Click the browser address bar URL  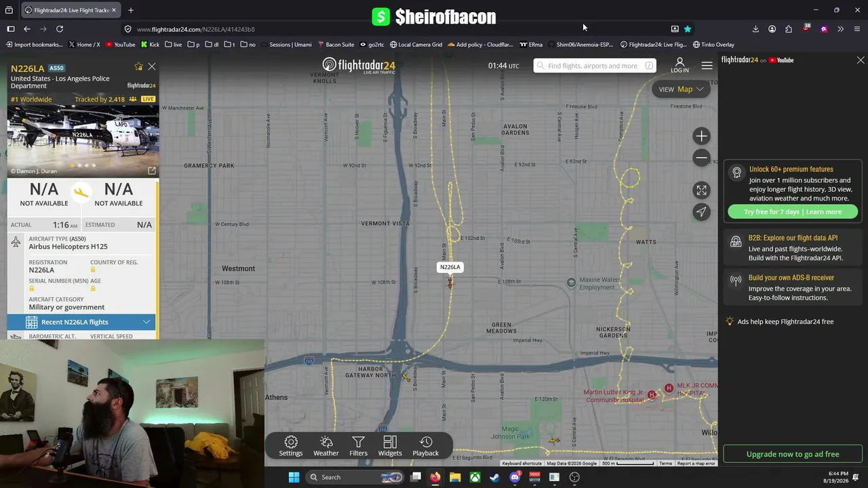(195, 29)
